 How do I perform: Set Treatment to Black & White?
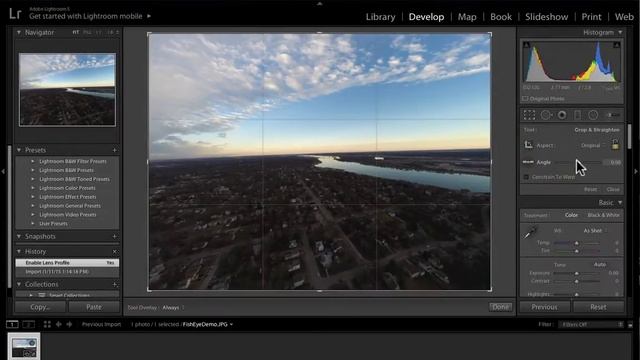click(x=603, y=215)
